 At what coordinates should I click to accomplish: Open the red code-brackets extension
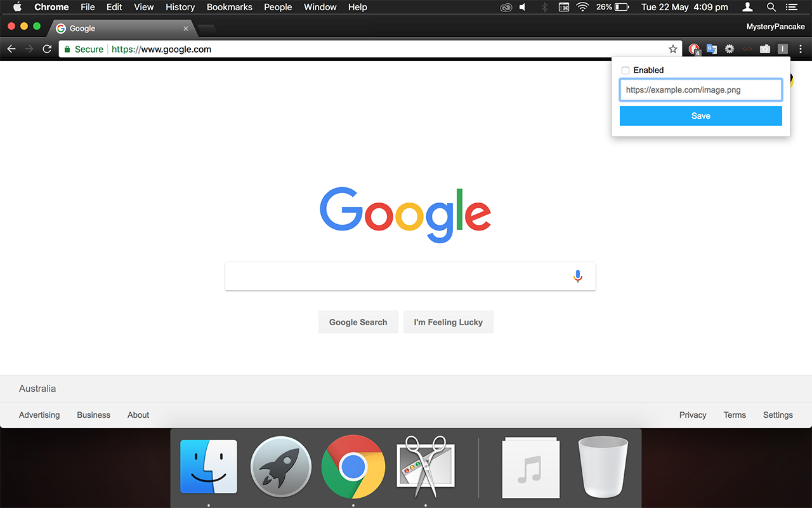point(747,49)
